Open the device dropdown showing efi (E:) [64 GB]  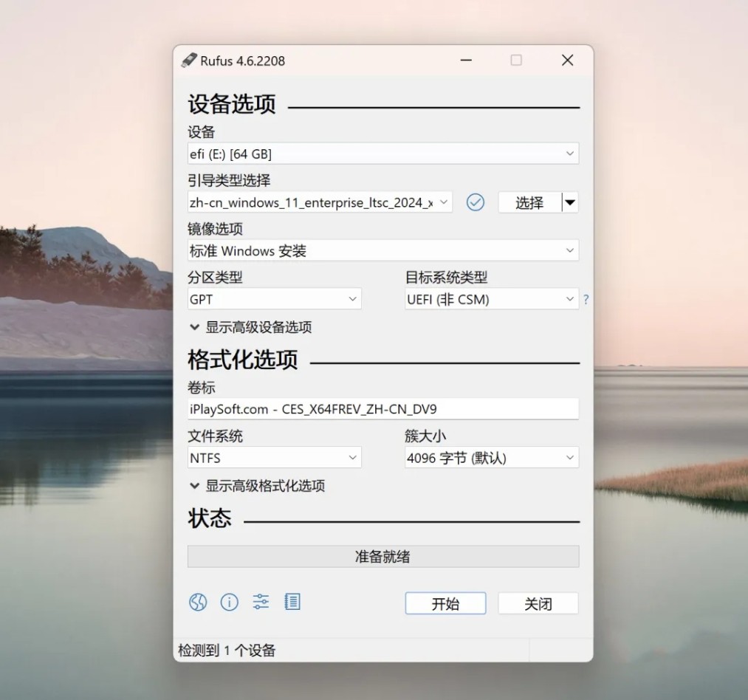[383, 154]
